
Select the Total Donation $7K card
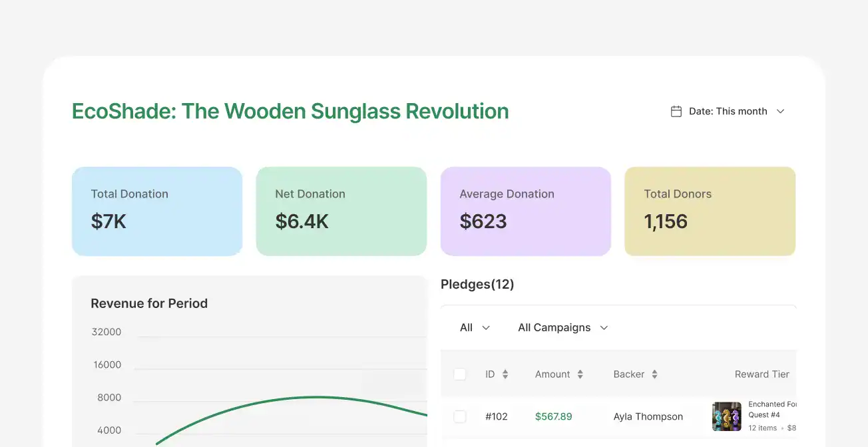coord(157,212)
